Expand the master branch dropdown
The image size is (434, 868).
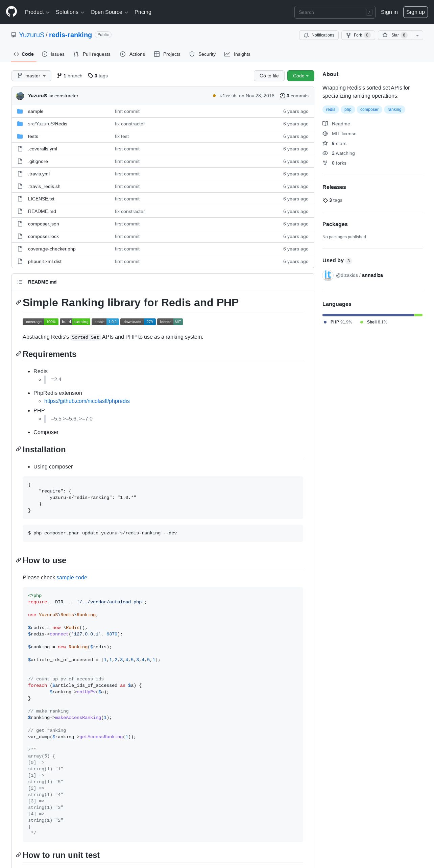click(31, 76)
